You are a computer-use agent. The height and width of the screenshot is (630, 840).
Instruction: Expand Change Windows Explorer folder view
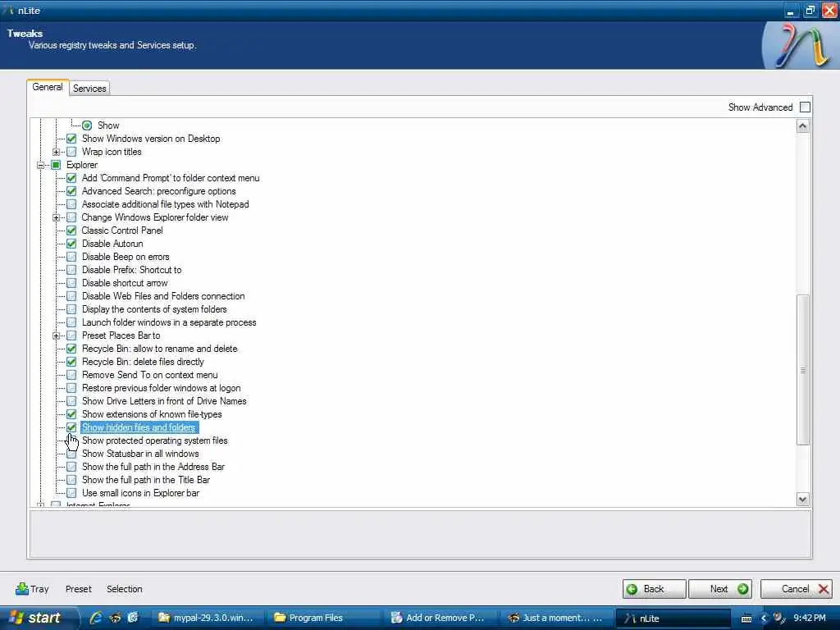[56, 217]
